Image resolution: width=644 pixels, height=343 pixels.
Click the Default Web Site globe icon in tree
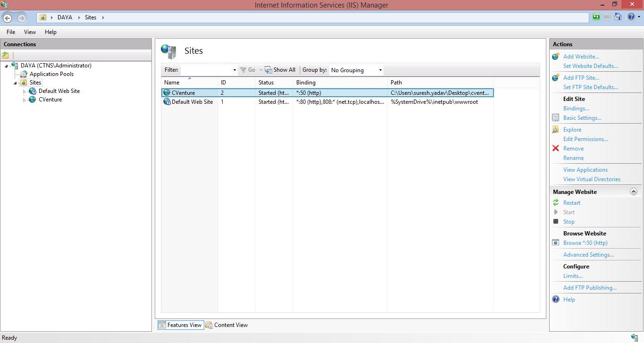pyautogui.click(x=33, y=91)
